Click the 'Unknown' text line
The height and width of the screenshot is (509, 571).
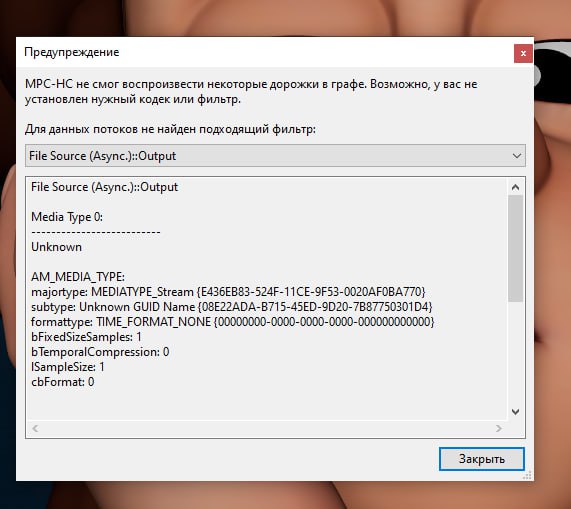click(56, 247)
